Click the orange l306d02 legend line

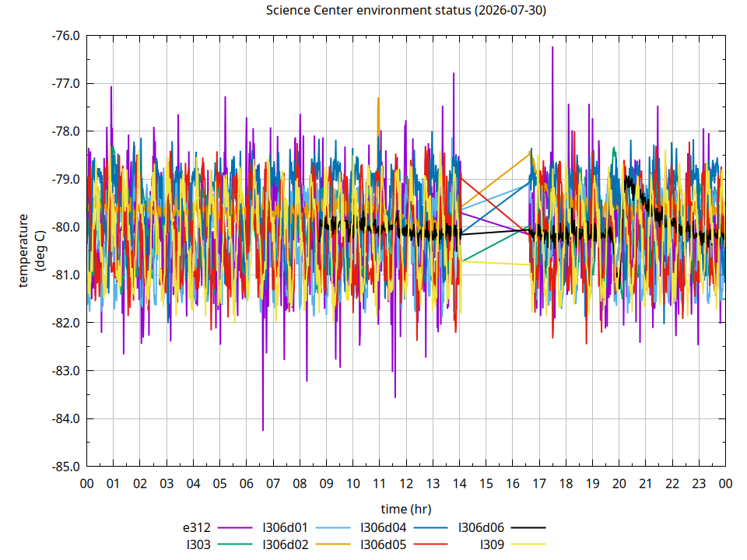(333, 544)
